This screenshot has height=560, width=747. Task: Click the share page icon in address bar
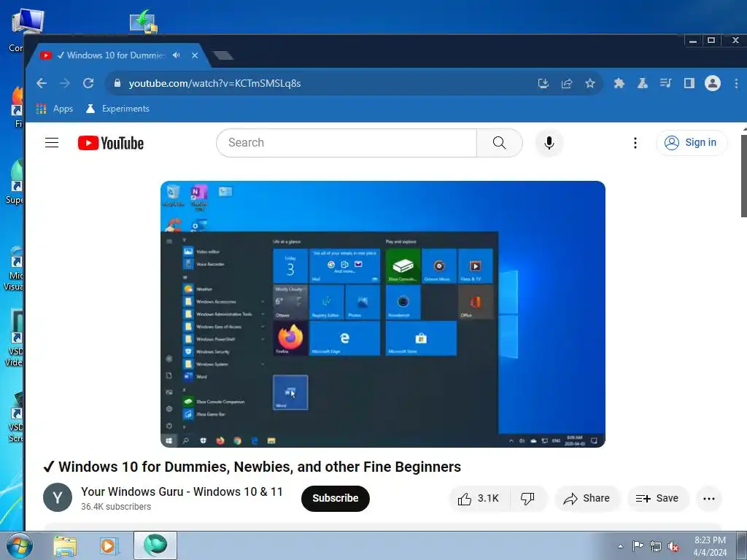pyautogui.click(x=566, y=83)
